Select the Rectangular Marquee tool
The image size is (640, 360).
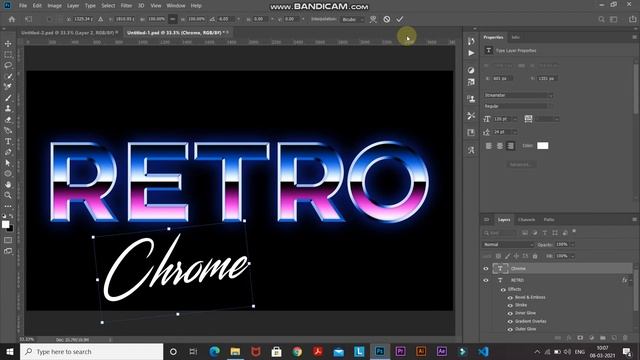(8, 54)
